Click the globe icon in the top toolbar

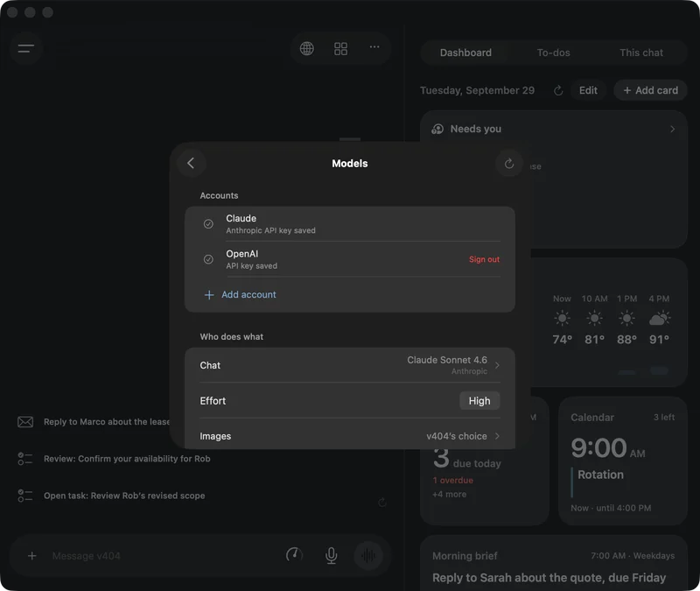(307, 48)
